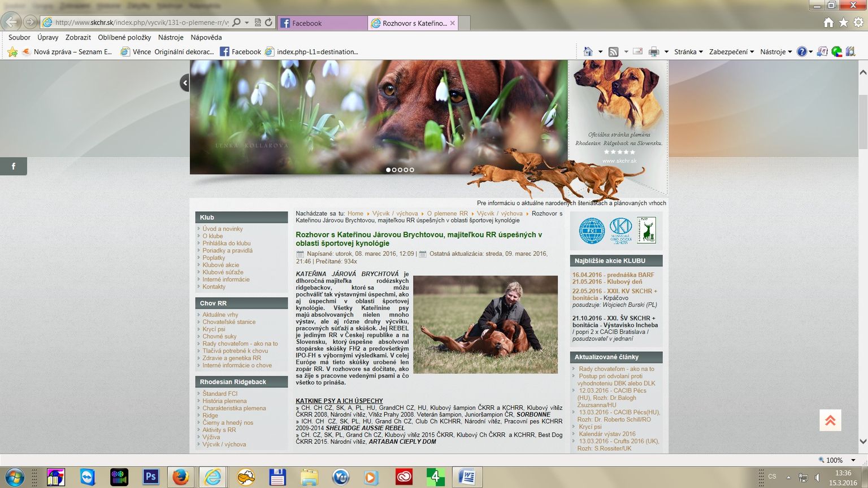Open Kalendár výstav 2016 article
Viewport: 868px width, 488px height.
coord(607,434)
